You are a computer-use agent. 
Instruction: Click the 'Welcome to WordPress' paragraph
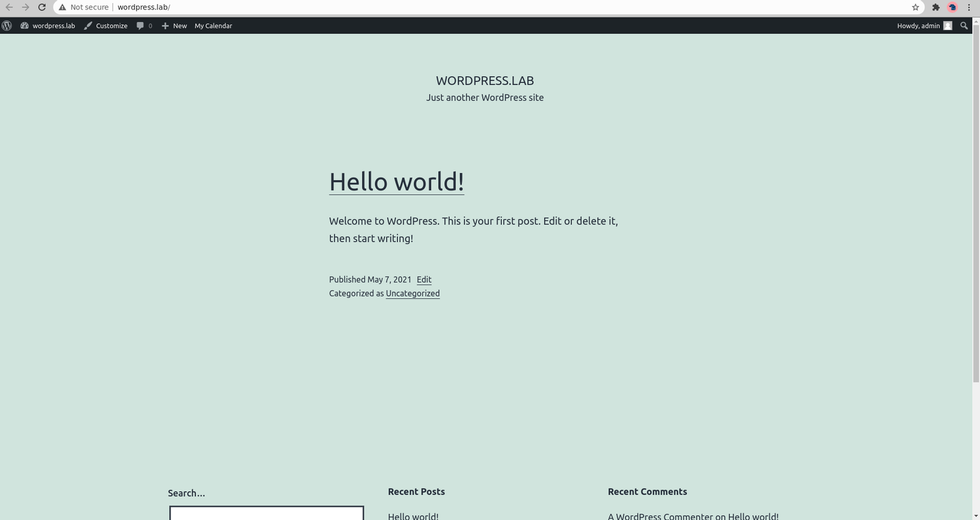[x=473, y=229]
